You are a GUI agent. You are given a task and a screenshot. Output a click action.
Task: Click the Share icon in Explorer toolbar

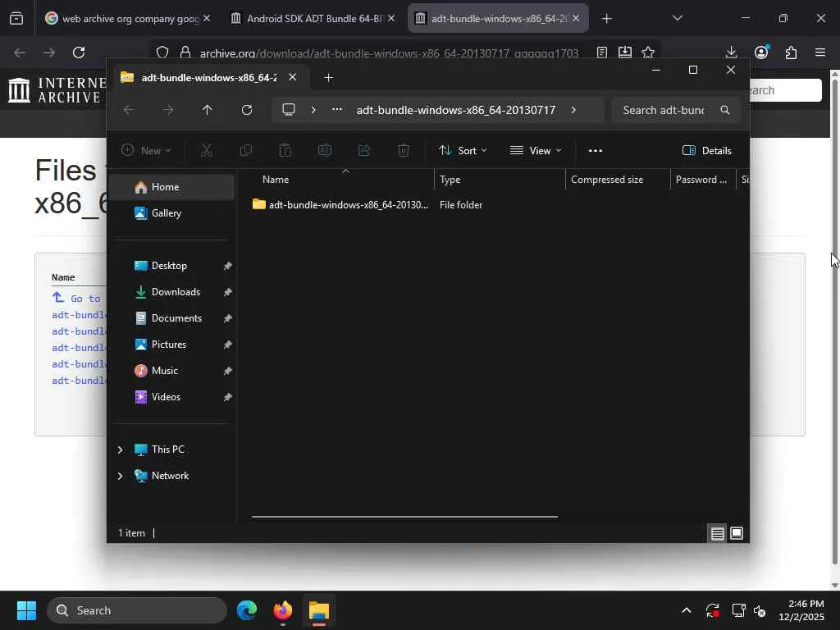point(364,151)
